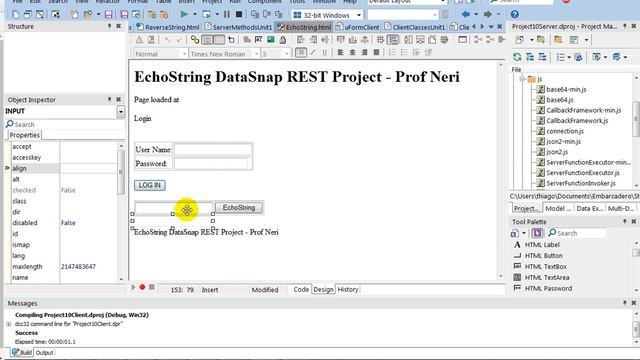Select the HTML TextBox palette item
The height and width of the screenshot is (360, 640).
tap(545, 267)
